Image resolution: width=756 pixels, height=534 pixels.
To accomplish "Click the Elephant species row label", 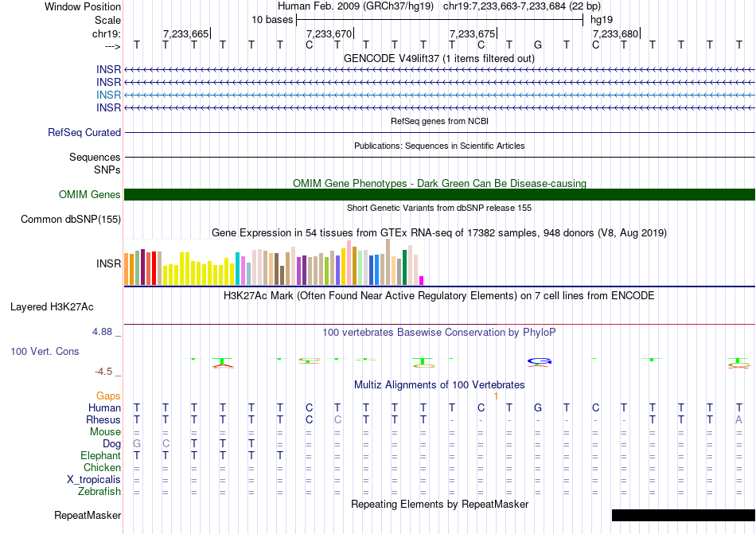I will click(100, 456).
